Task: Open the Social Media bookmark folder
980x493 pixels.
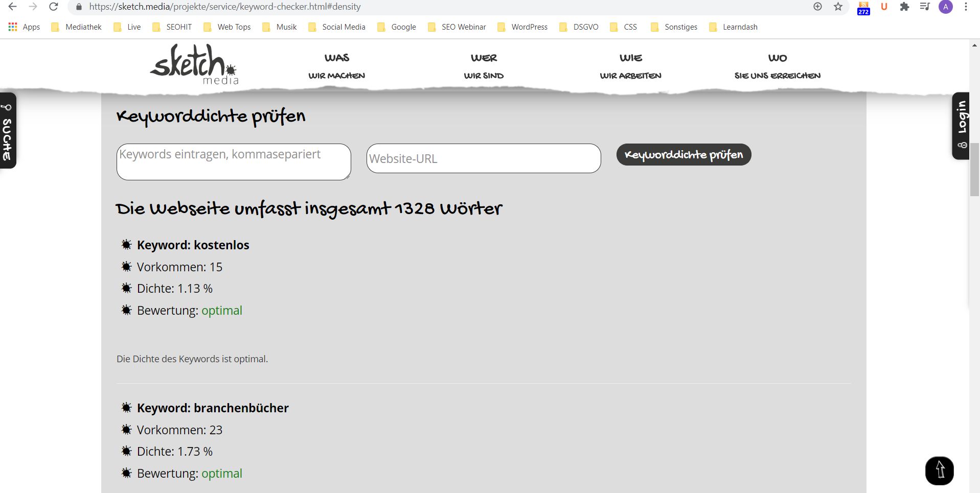Action: pos(337,27)
